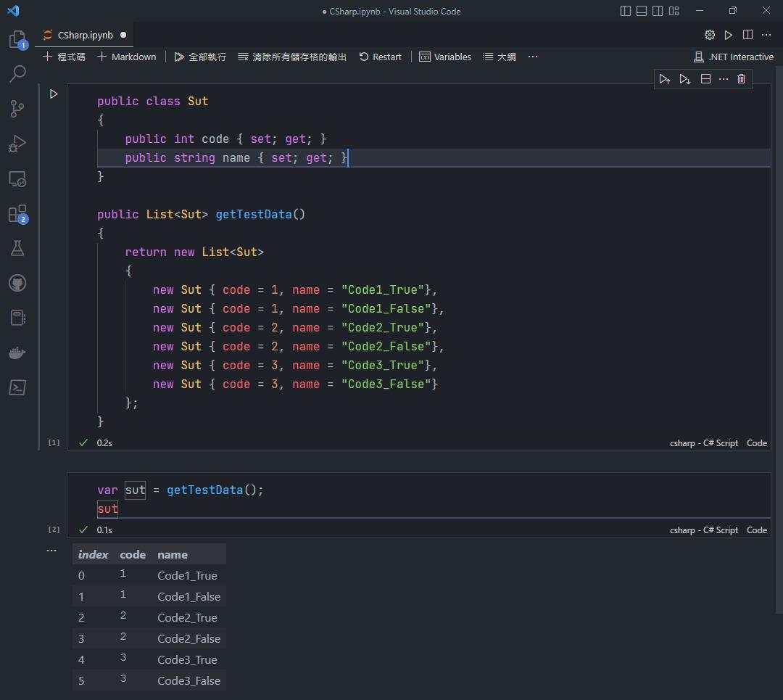Select Code3_True table cell
Image resolution: width=783 pixels, height=700 pixels.
pyautogui.click(x=187, y=659)
